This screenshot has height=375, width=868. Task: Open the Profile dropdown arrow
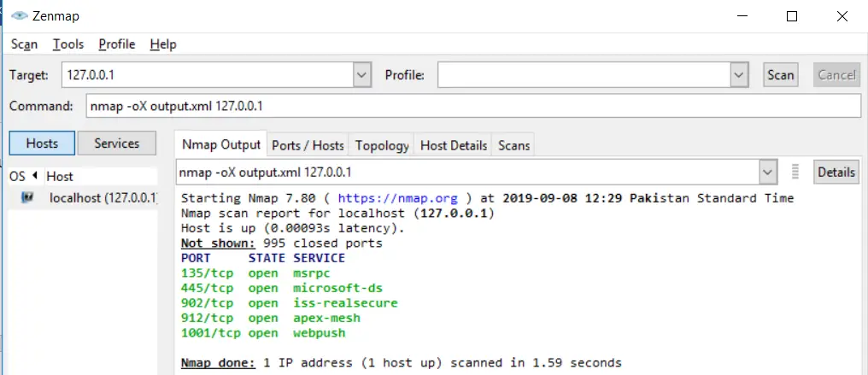click(x=739, y=74)
